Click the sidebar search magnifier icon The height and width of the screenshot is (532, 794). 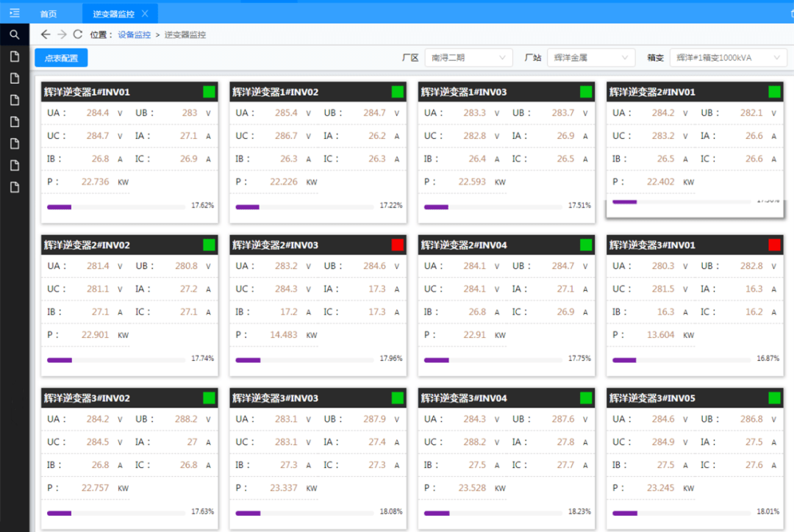(14, 35)
